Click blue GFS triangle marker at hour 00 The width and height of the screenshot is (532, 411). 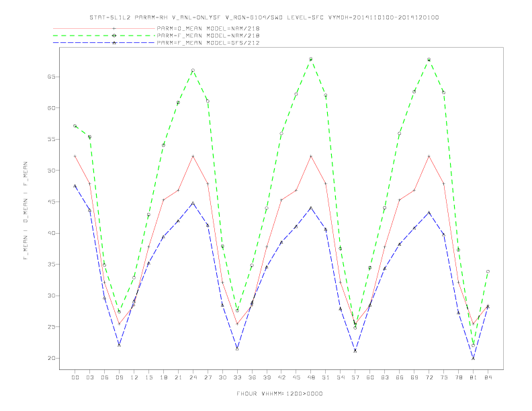75,186
